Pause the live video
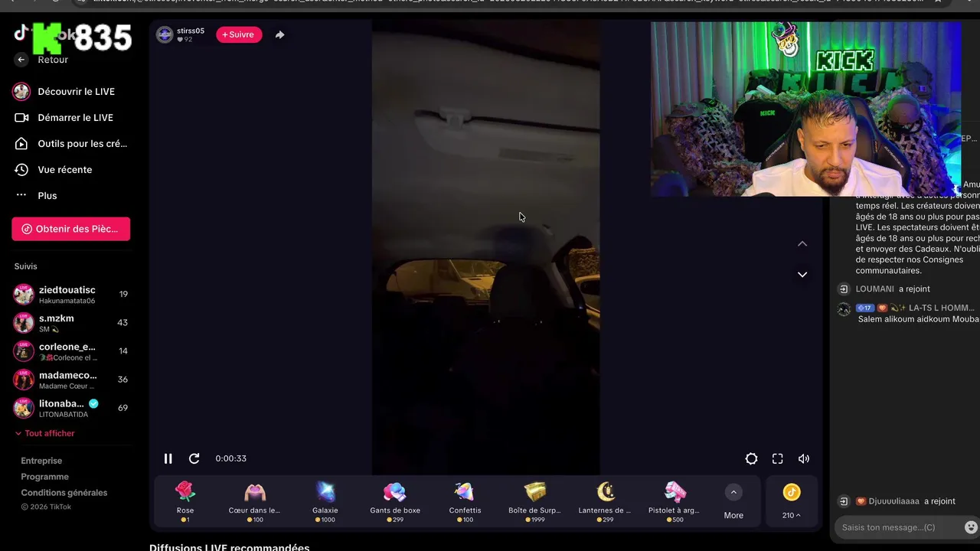This screenshot has width=980, height=551. click(x=168, y=458)
